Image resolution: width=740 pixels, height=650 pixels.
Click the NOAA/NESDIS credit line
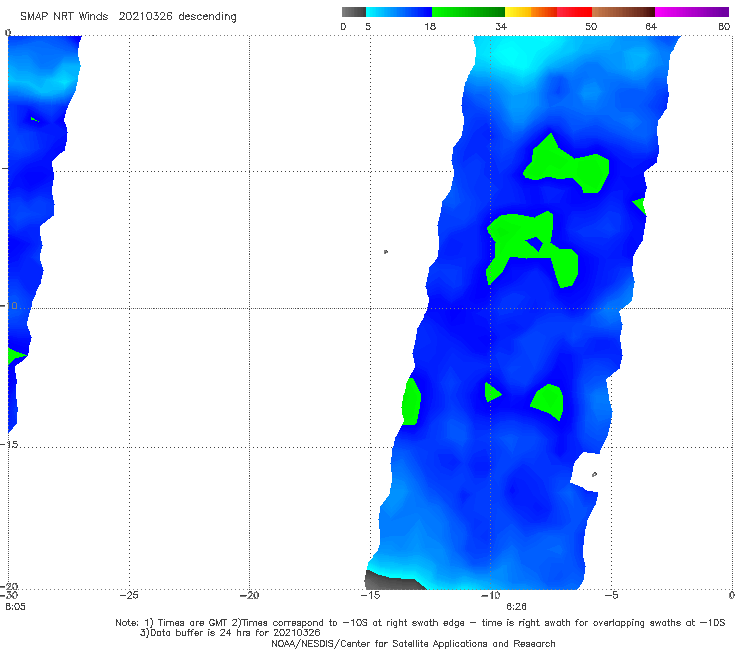point(413,644)
